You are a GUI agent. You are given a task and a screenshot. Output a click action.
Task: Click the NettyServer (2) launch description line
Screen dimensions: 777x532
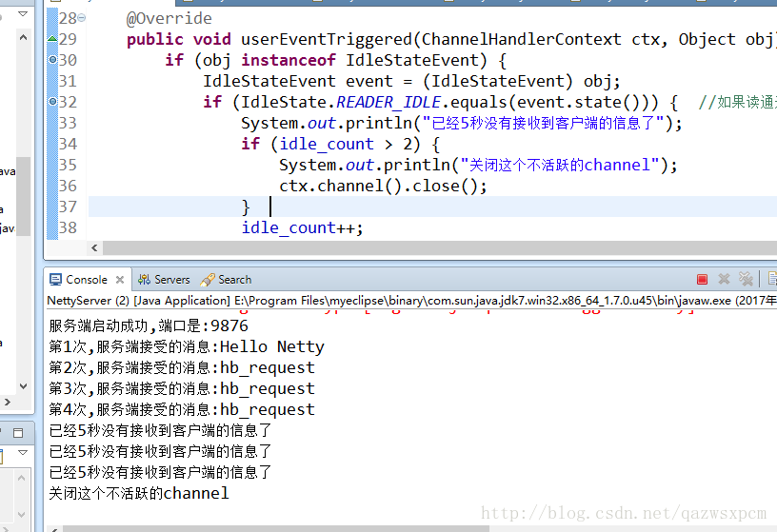[411, 301]
